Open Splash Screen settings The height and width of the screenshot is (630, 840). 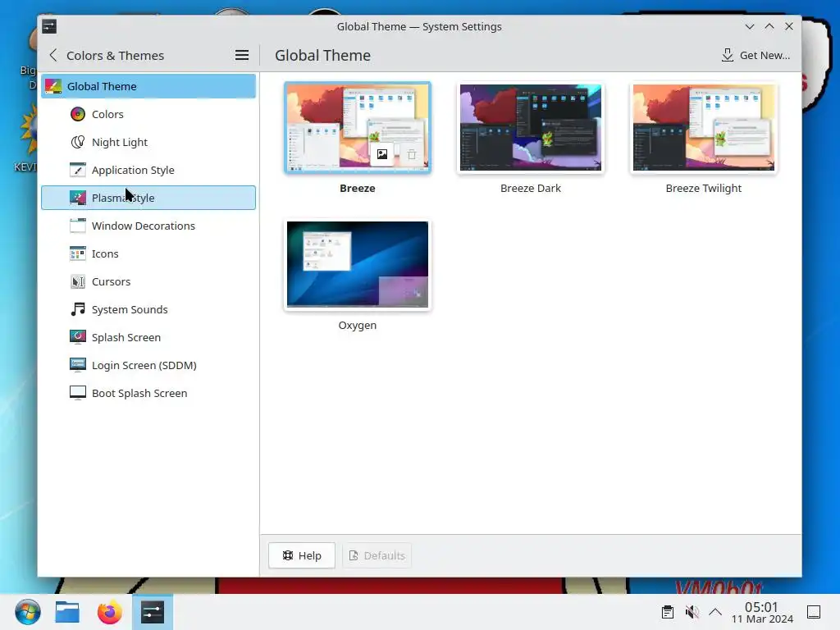[x=148, y=337]
